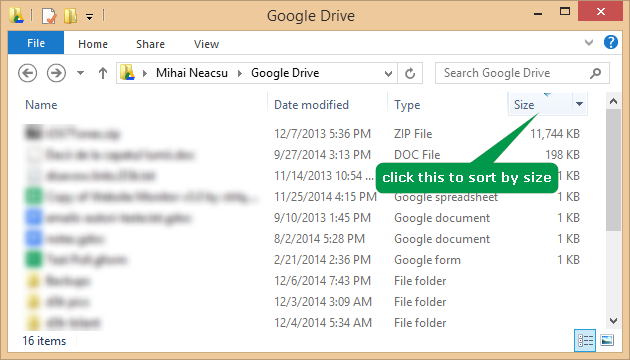
Task: Select the folder icon modified 12/6/2014
Action: 34,280
